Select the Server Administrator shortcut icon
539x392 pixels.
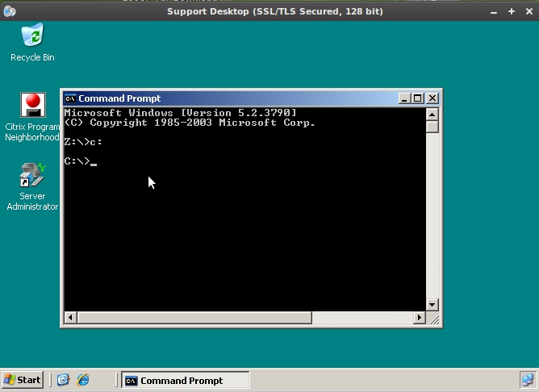point(32,175)
